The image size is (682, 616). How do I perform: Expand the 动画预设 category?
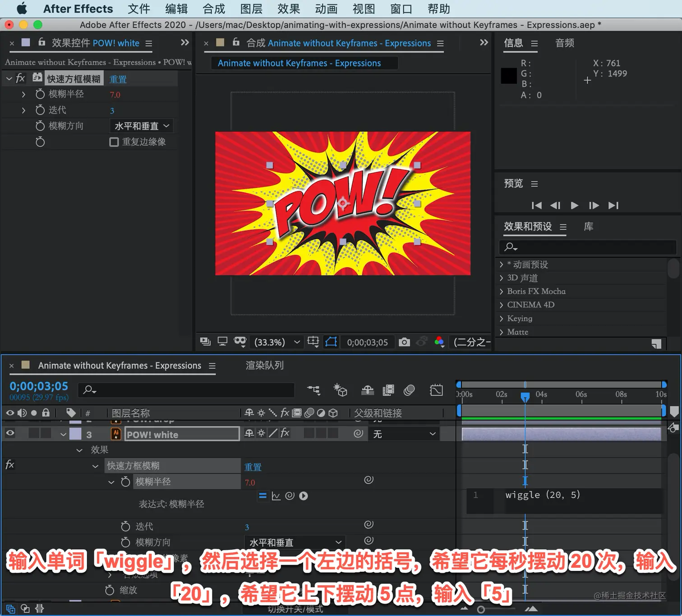(501, 264)
